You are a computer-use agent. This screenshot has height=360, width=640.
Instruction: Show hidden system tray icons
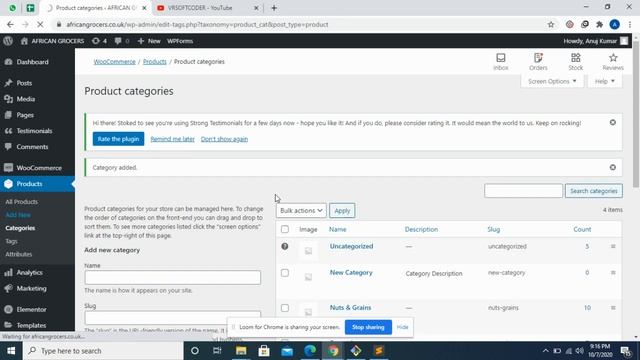[545, 351]
